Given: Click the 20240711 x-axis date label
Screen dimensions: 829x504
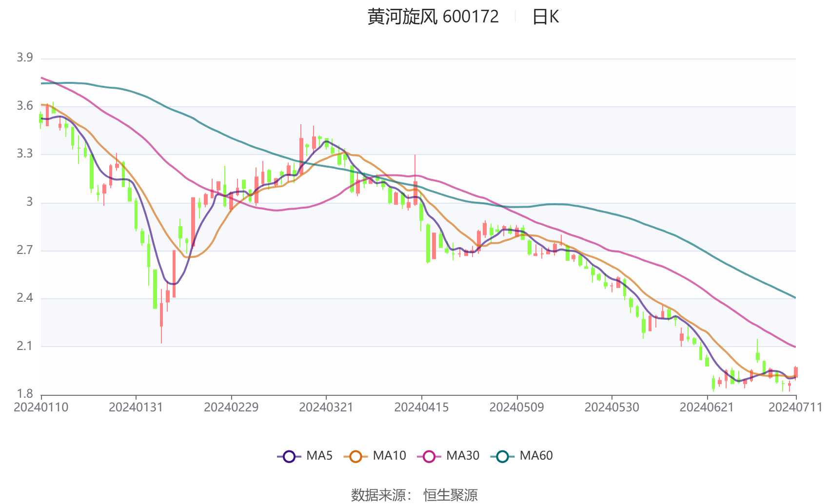Looking at the screenshot, I should (795, 407).
